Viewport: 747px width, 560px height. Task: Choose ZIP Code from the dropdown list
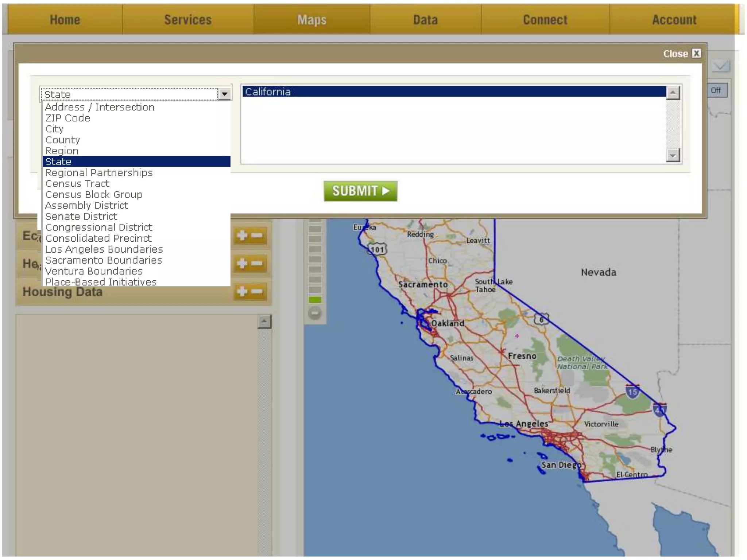click(136, 118)
